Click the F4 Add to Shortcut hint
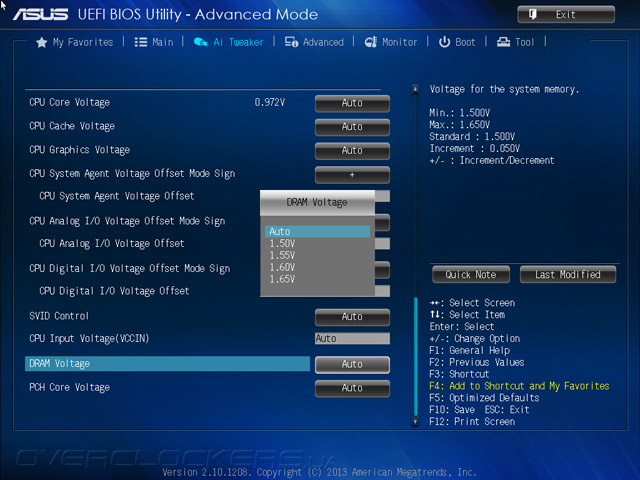The width and height of the screenshot is (640, 480). (x=519, y=386)
